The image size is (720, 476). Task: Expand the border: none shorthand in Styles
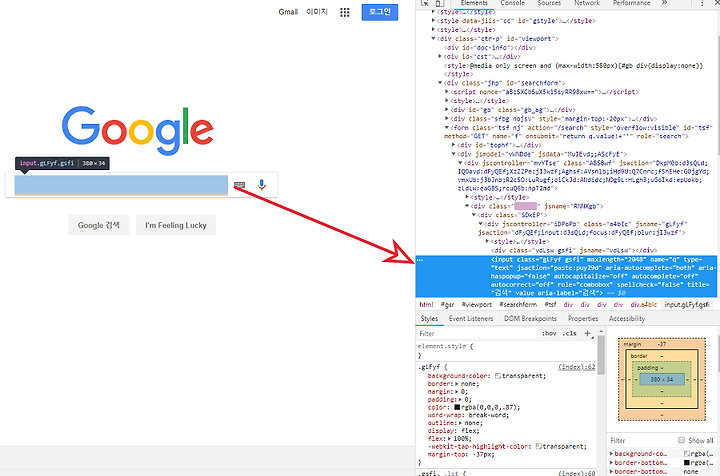click(456, 384)
